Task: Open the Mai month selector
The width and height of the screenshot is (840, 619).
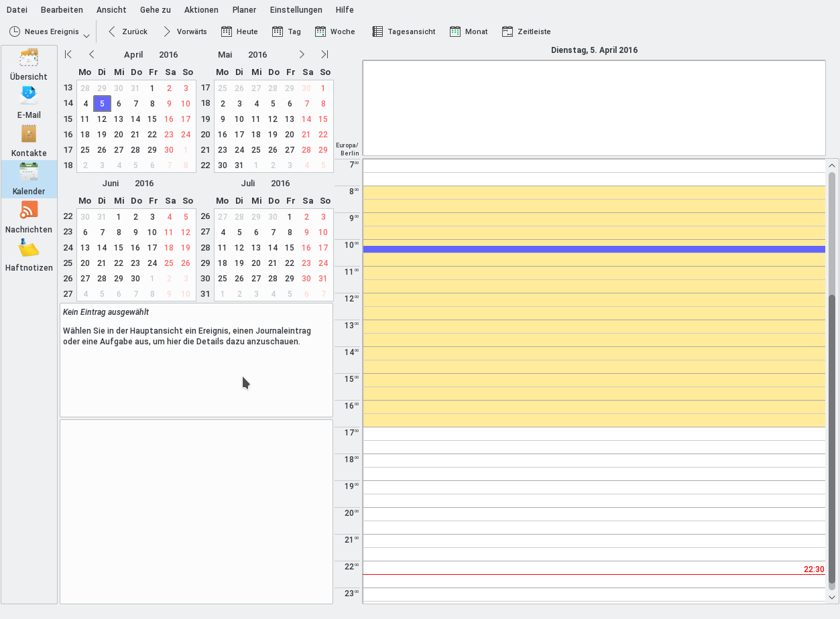Action: 225,55
